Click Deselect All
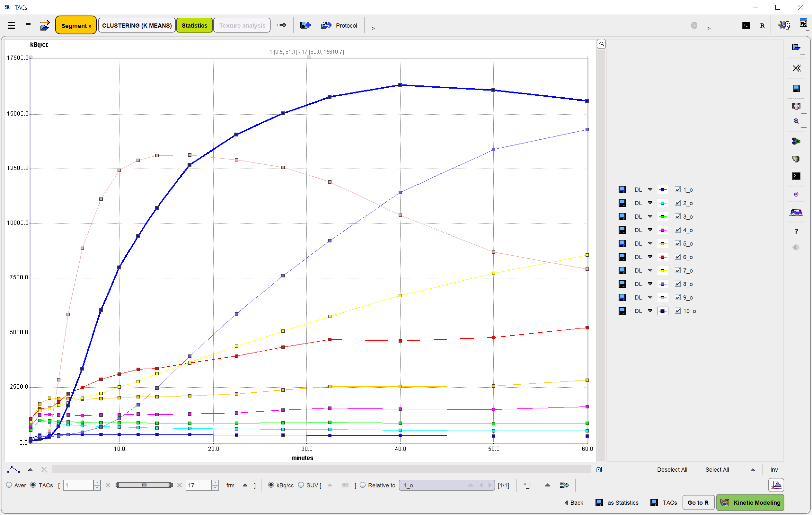Viewport: 812px width, 515px height. (672, 469)
